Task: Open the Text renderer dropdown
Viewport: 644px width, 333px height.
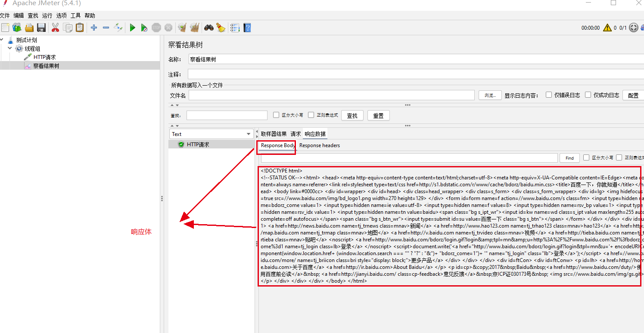Action: click(211, 134)
